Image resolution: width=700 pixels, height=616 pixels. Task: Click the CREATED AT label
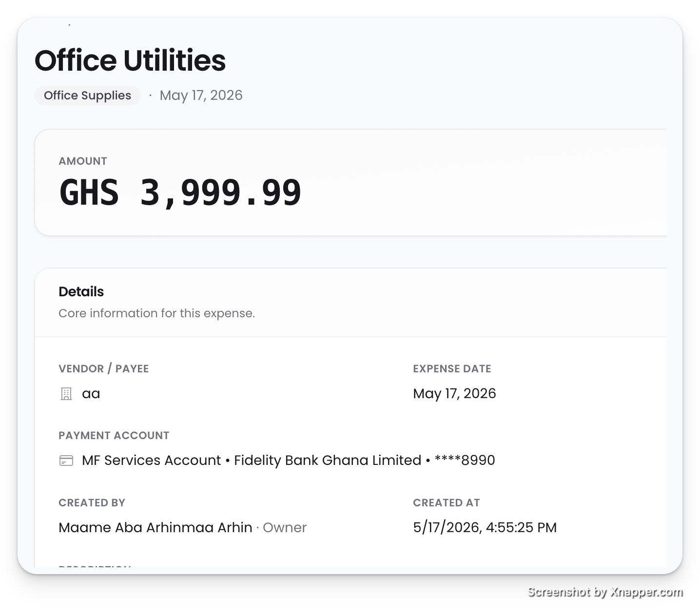[x=447, y=503]
